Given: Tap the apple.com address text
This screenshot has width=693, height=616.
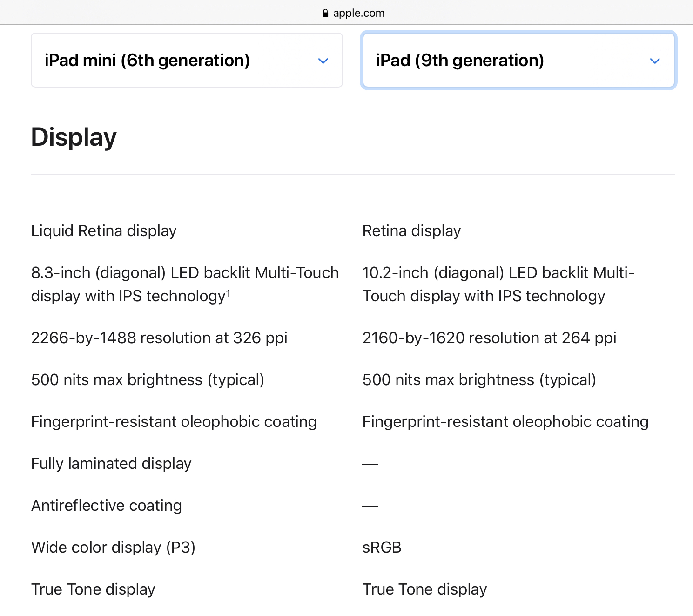Looking at the screenshot, I should [358, 13].
